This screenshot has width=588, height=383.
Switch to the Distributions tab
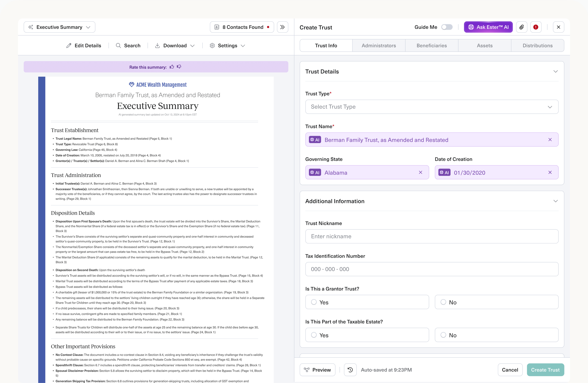pyautogui.click(x=537, y=45)
